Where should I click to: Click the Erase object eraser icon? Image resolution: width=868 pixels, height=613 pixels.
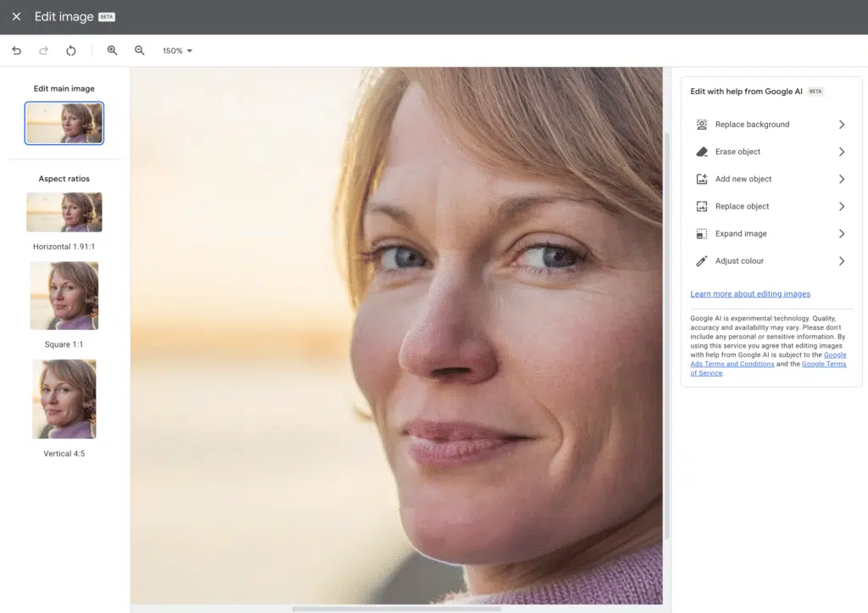pos(701,152)
